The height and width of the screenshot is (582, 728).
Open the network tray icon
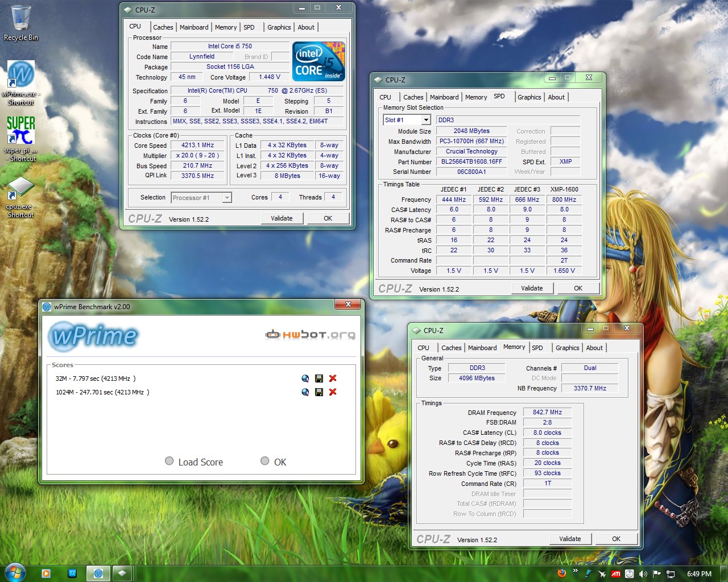671,574
